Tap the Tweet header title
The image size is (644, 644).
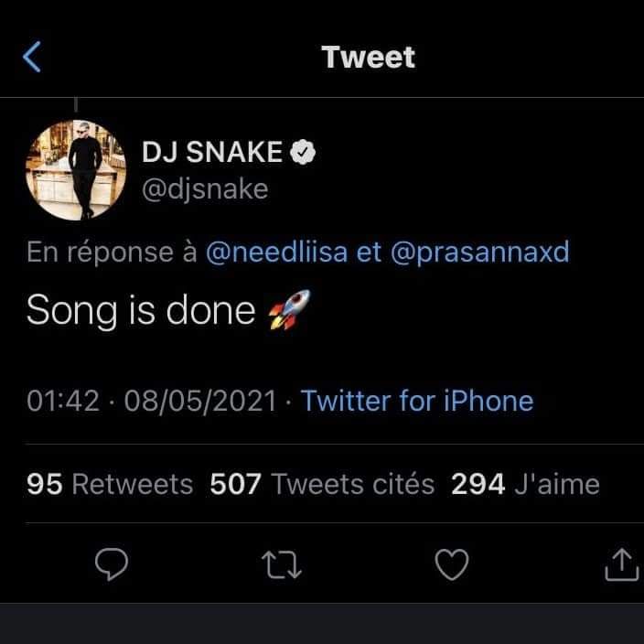369,58
